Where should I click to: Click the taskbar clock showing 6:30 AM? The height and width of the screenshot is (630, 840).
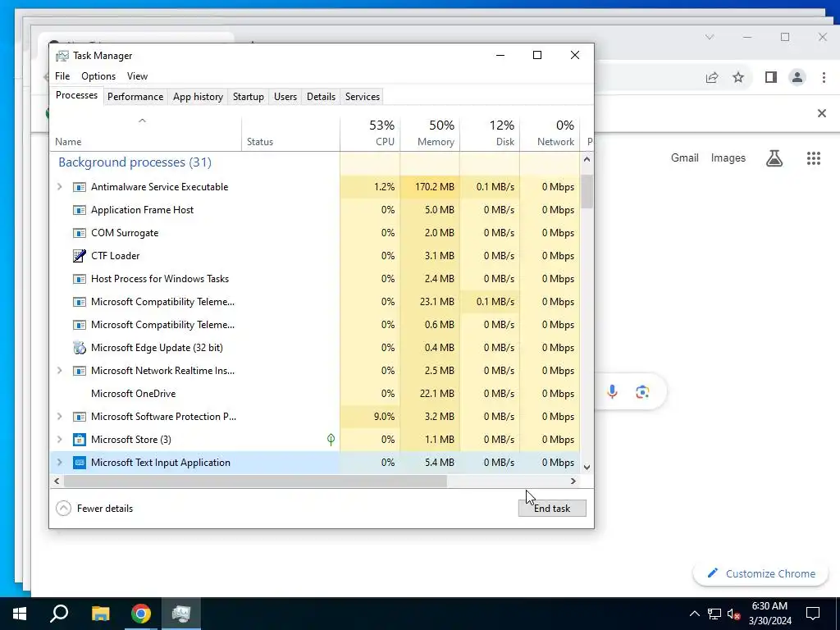pos(769,614)
